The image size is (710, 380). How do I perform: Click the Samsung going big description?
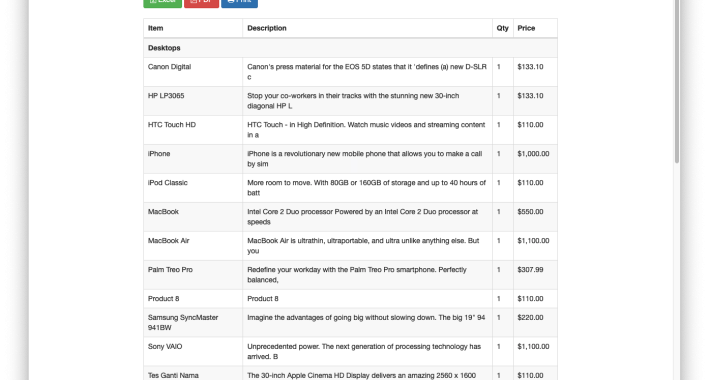(366, 317)
